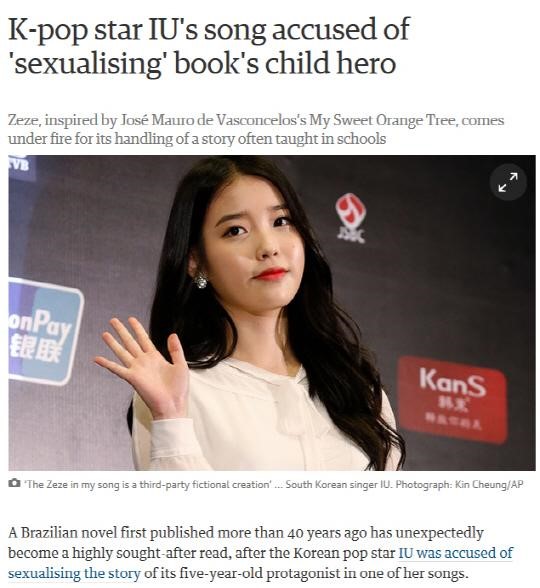Click the headline line "'sexualising' book's child hero"
The width and height of the screenshot is (540, 588).
pyautogui.click(x=202, y=63)
